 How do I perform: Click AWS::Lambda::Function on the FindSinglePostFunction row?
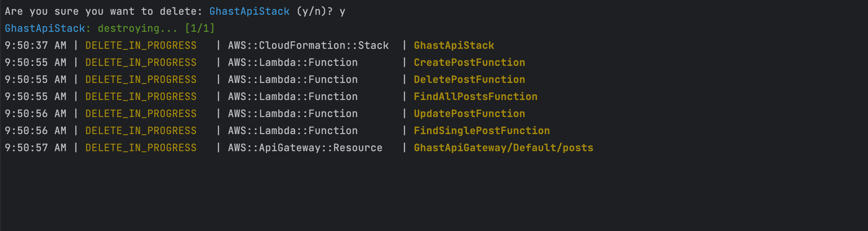point(293,131)
